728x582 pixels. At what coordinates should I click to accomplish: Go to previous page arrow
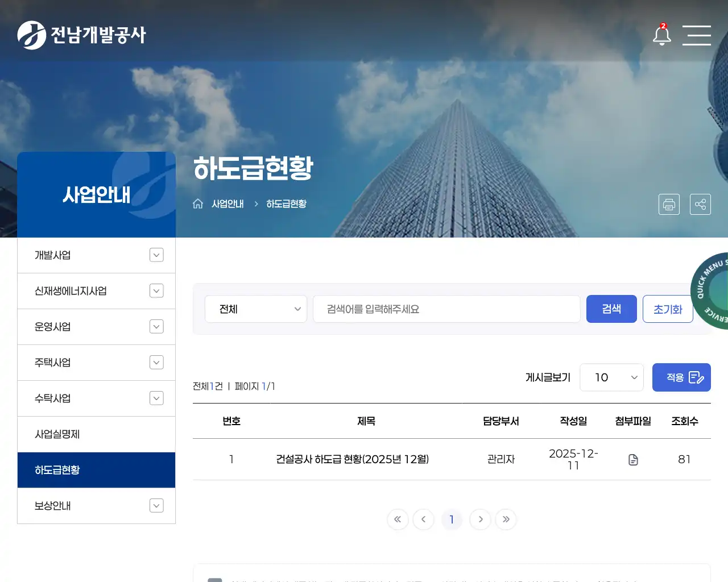point(423,519)
